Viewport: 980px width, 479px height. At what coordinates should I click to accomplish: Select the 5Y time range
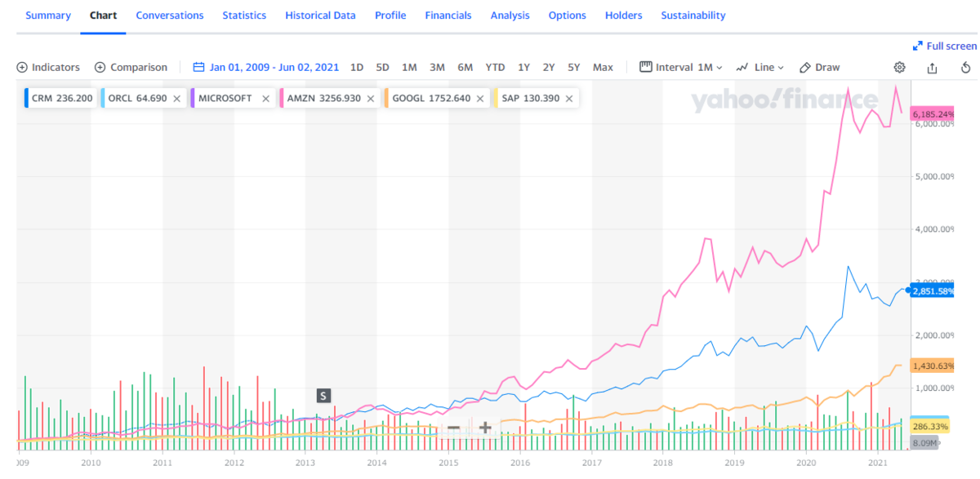574,68
